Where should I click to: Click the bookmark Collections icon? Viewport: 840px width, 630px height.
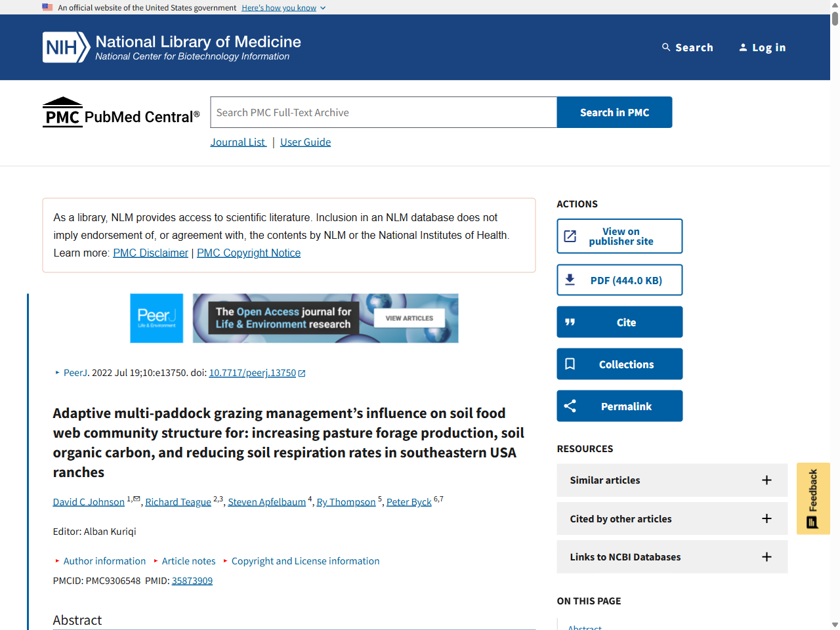[x=570, y=364]
